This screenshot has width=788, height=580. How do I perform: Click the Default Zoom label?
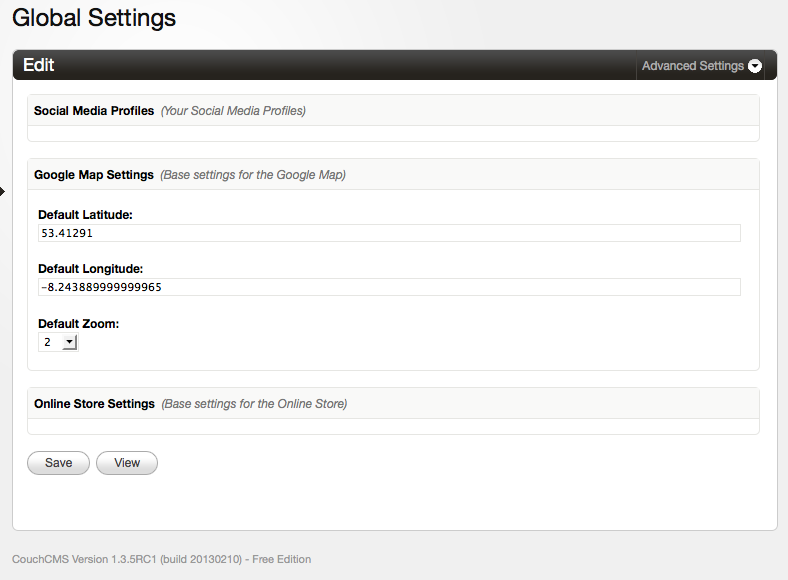click(x=78, y=324)
